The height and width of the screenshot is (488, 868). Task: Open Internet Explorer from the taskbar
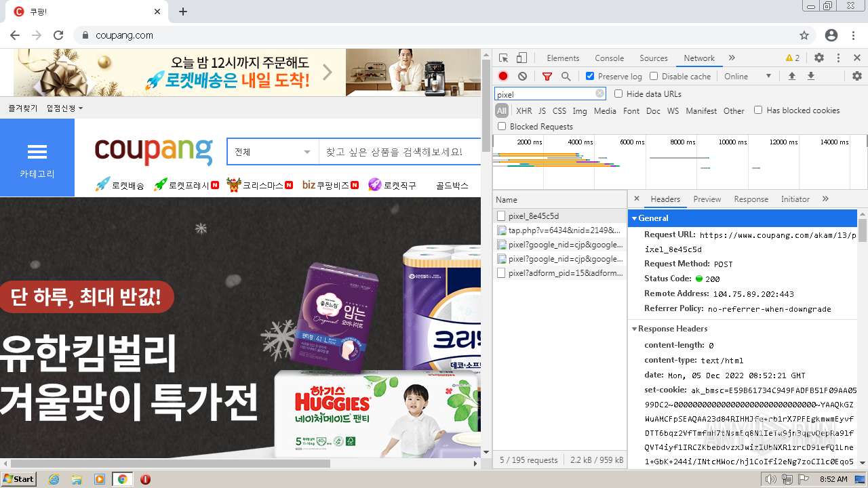(x=54, y=479)
